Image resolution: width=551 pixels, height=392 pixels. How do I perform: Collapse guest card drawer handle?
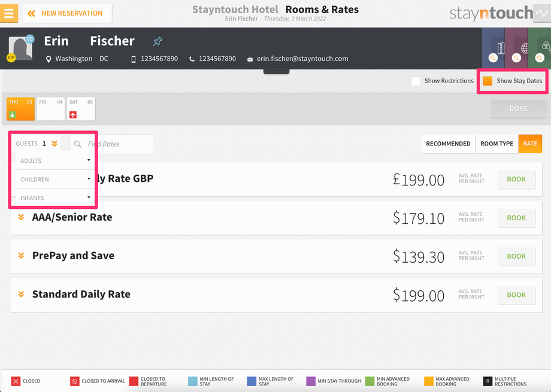(276, 71)
